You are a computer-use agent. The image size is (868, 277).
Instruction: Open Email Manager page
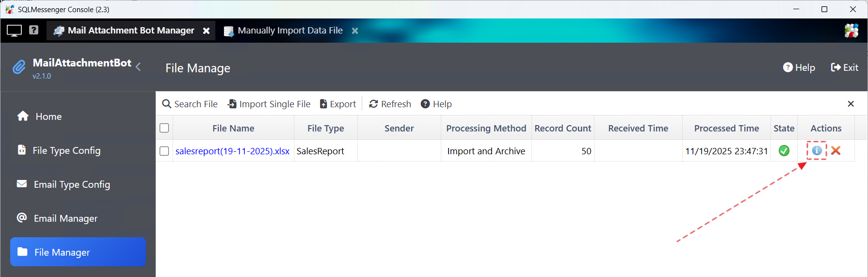(x=78, y=218)
